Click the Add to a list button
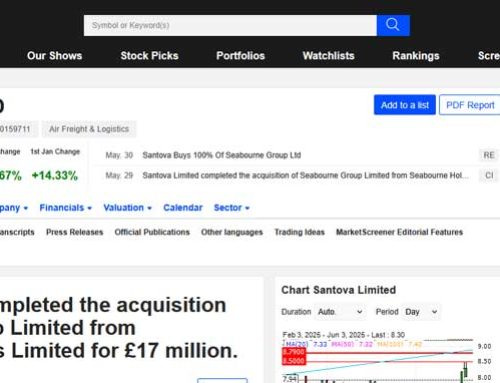The width and height of the screenshot is (500, 383). 405,105
